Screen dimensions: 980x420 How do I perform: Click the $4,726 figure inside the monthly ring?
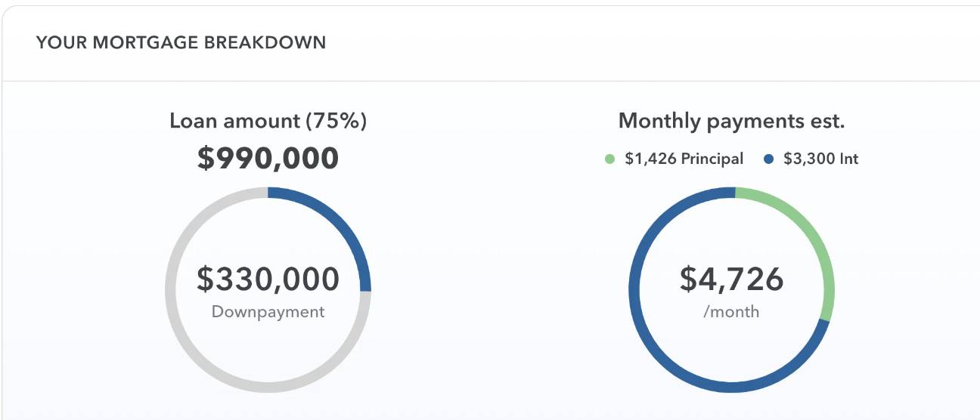[x=731, y=279]
